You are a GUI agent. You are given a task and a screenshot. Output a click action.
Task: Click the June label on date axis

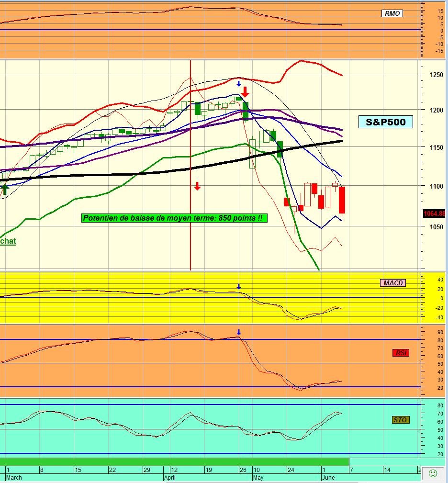coord(328,478)
